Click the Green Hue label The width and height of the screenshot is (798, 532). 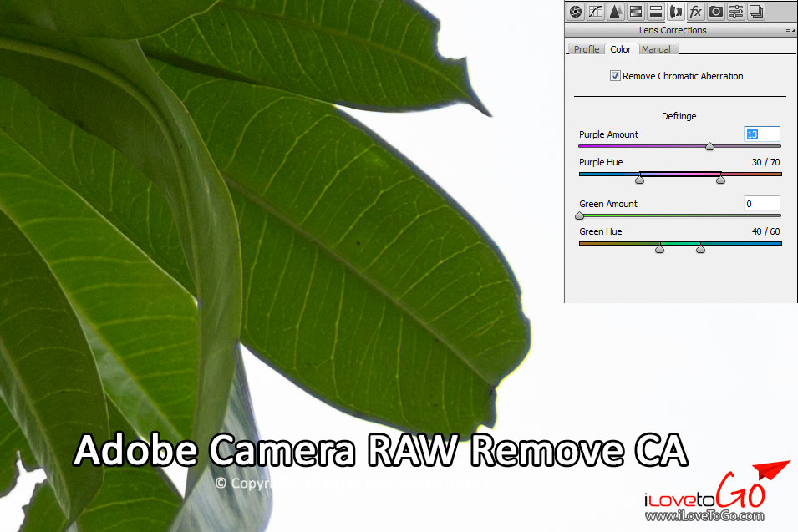coord(601,231)
